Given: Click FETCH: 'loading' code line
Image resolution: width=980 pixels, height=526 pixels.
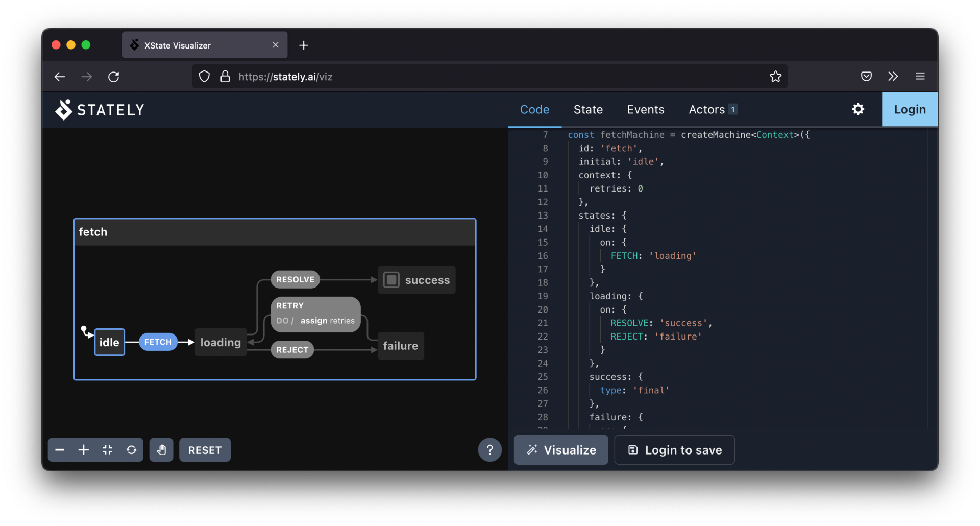Looking at the screenshot, I should pos(653,256).
